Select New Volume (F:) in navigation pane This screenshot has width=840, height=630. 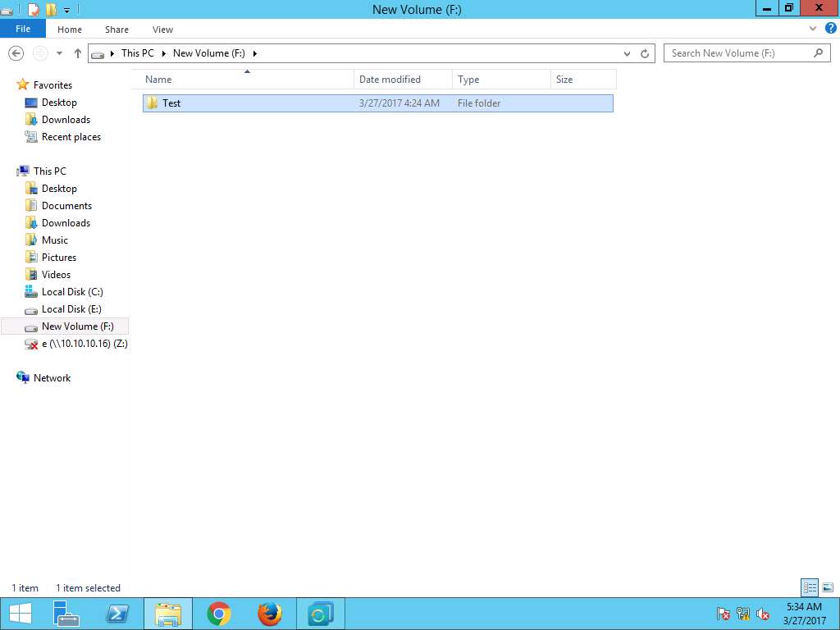(65, 326)
